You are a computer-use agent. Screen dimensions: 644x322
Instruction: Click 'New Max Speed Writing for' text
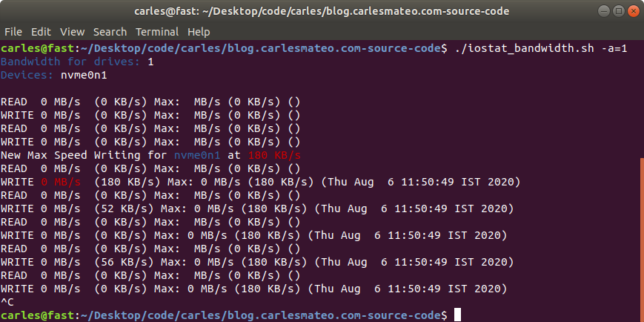[x=84, y=156]
